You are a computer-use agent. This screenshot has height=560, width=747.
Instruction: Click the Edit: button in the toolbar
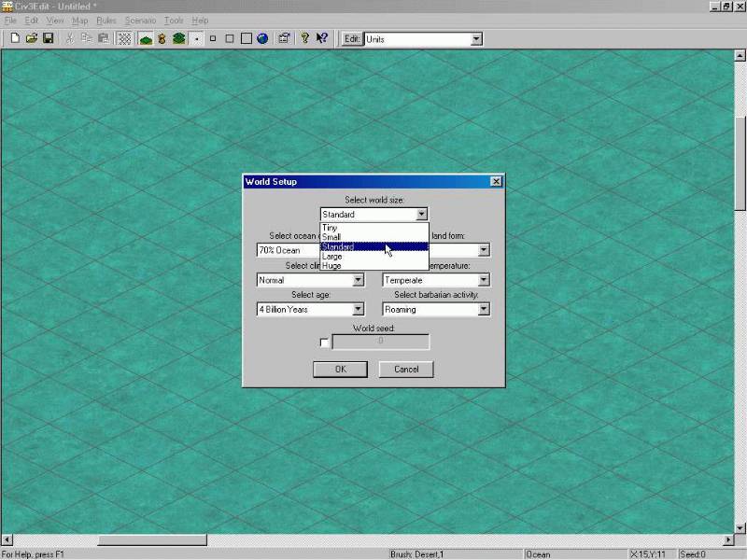point(352,39)
